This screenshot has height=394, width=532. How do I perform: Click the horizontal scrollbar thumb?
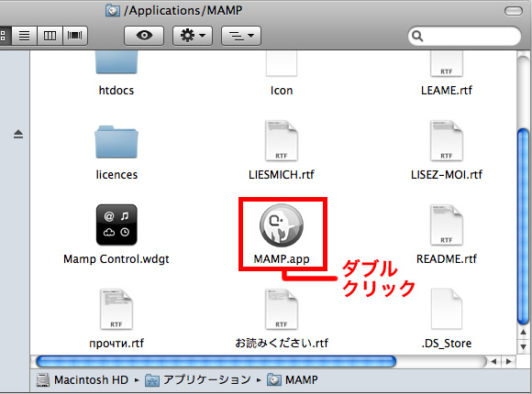(216, 361)
